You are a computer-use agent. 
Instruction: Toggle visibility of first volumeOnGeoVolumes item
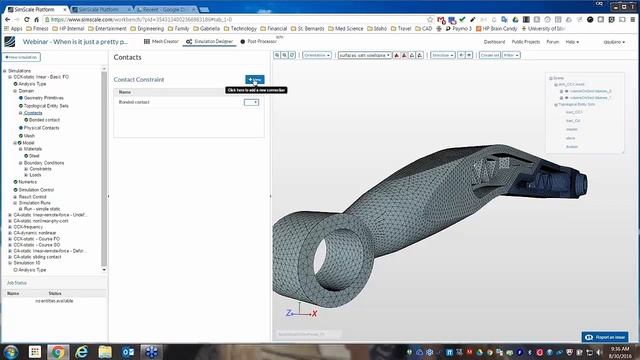[x=567, y=91]
